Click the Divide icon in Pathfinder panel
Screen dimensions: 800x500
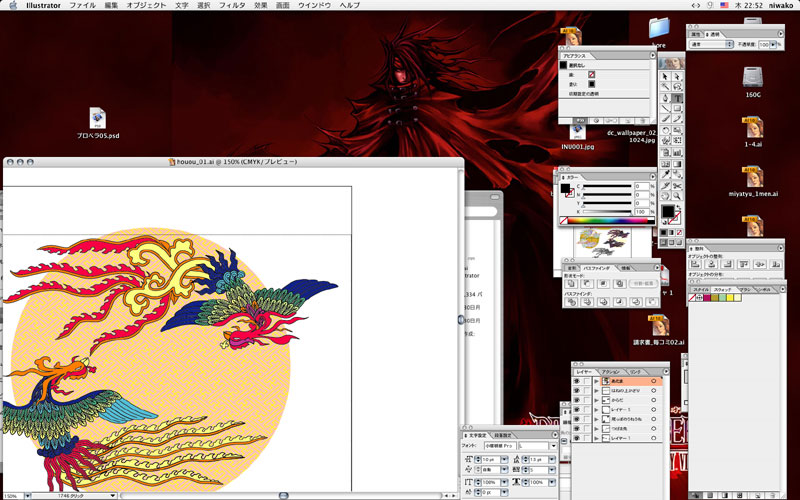[x=571, y=302]
